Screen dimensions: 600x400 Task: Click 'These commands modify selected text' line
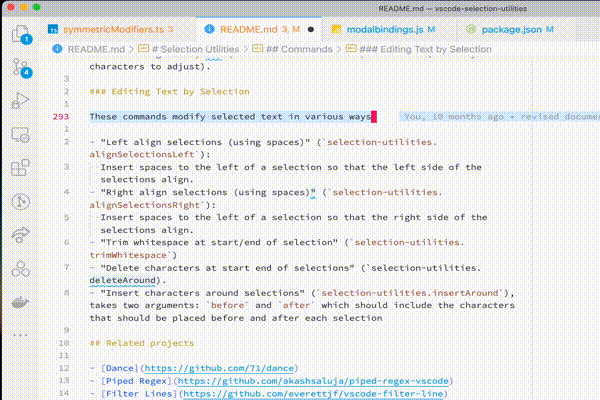(230, 117)
